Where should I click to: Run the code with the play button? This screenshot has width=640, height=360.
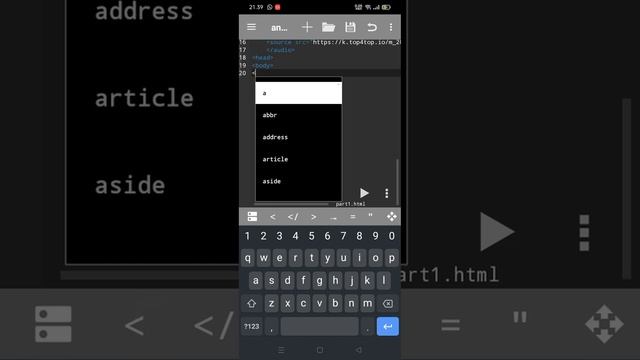364,193
